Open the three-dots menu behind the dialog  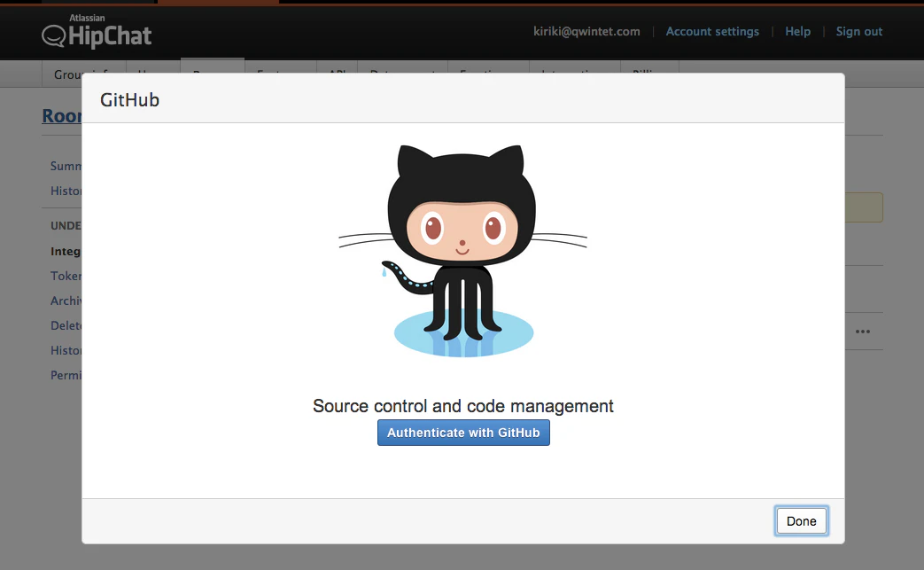(863, 332)
